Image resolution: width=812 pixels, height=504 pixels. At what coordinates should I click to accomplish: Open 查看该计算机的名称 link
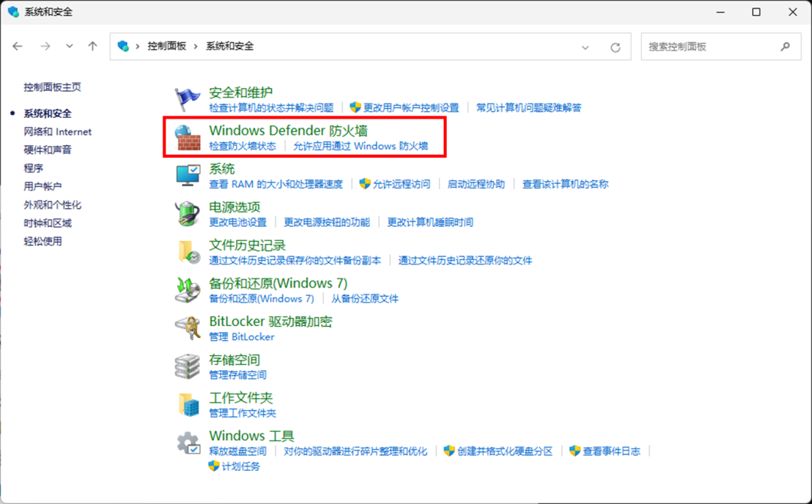(565, 184)
